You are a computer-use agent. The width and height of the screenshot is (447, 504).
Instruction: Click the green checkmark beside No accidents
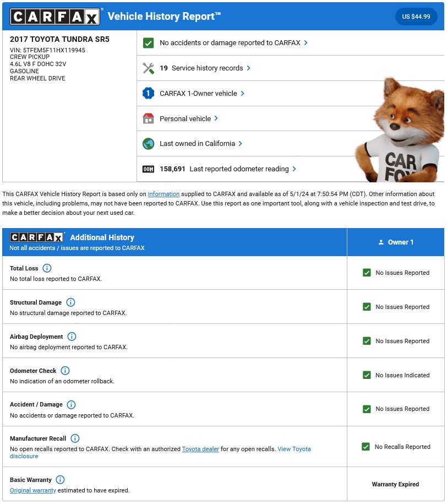pos(148,43)
